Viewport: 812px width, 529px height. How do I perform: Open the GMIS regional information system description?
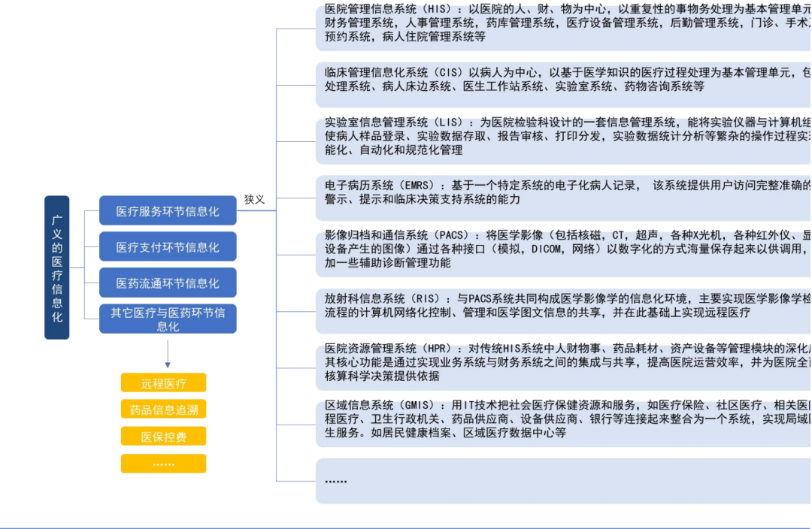point(526,419)
